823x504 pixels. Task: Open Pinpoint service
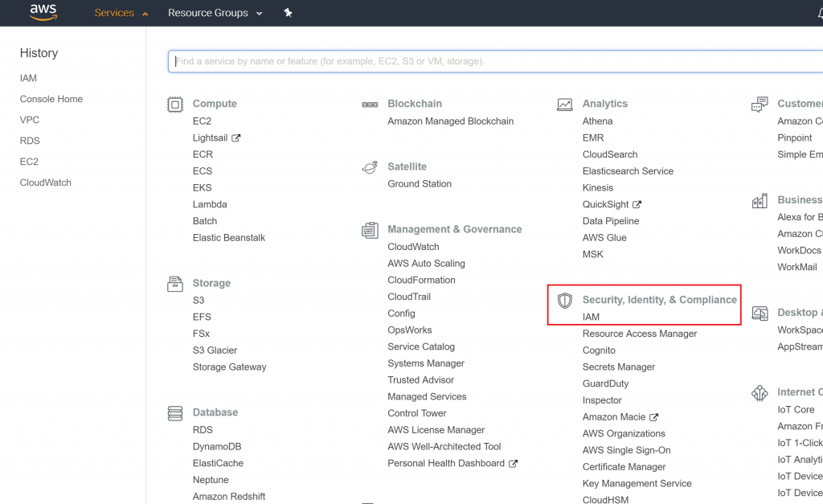click(795, 137)
